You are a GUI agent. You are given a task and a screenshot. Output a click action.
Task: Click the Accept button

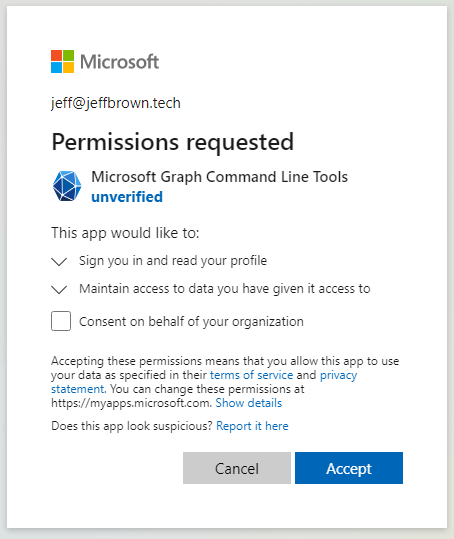pos(349,468)
